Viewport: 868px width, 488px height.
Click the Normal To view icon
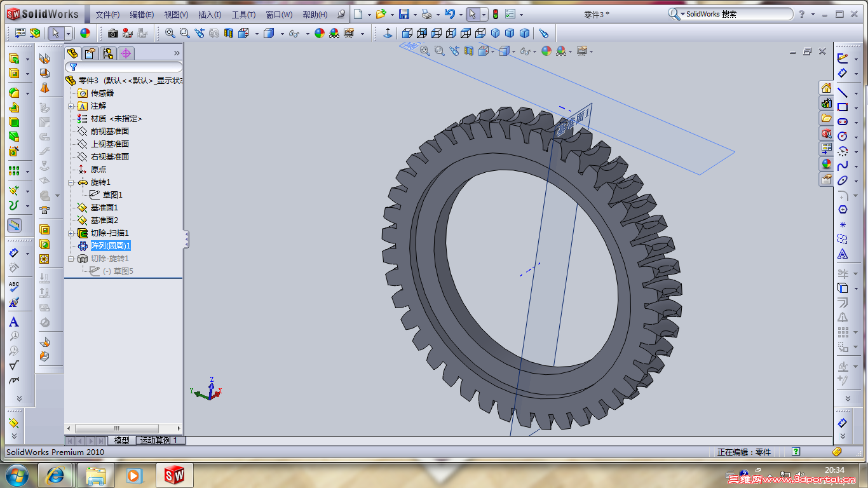coord(388,33)
